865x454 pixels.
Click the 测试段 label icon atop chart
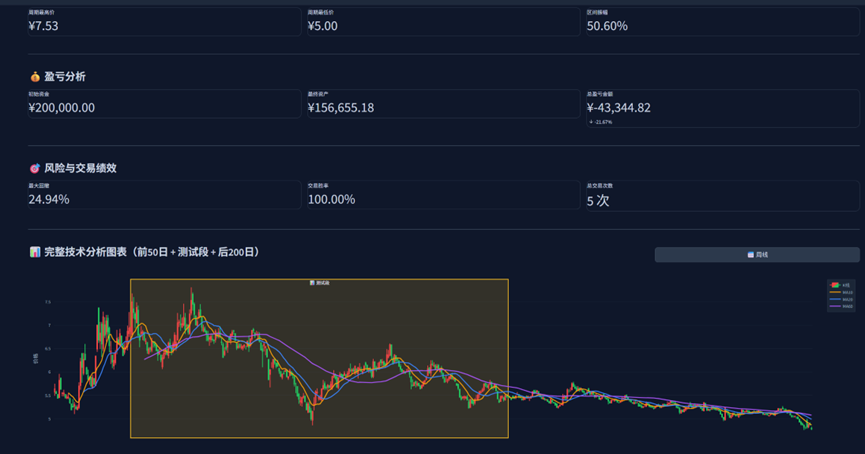click(x=312, y=283)
